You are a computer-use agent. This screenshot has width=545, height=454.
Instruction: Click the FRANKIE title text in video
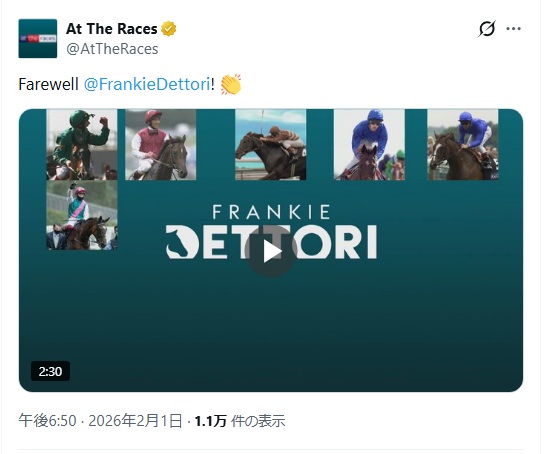coord(271,212)
